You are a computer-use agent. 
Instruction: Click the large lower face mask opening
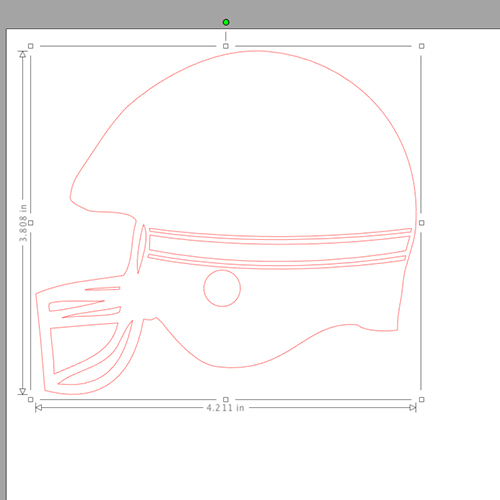pyautogui.click(x=82, y=347)
